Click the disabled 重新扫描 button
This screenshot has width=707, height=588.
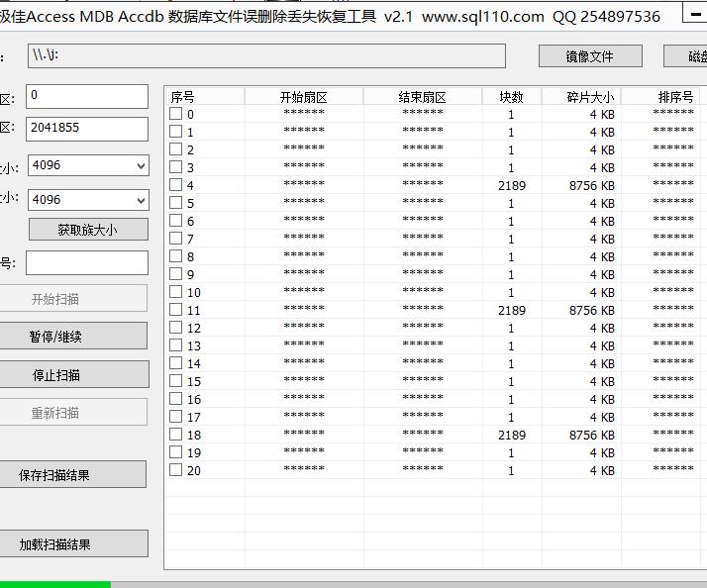pos(72,412)
